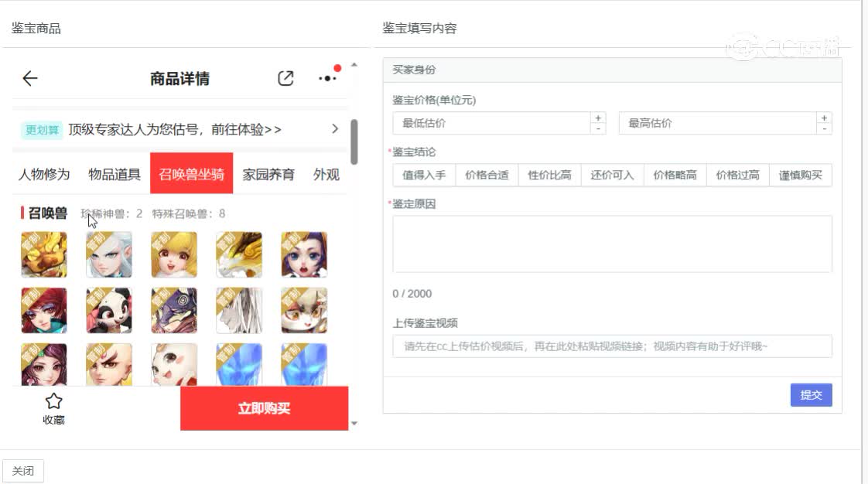Toggle the 谨慎购买 conclusion option
868x484 pixels.
(x=801, y=175)
